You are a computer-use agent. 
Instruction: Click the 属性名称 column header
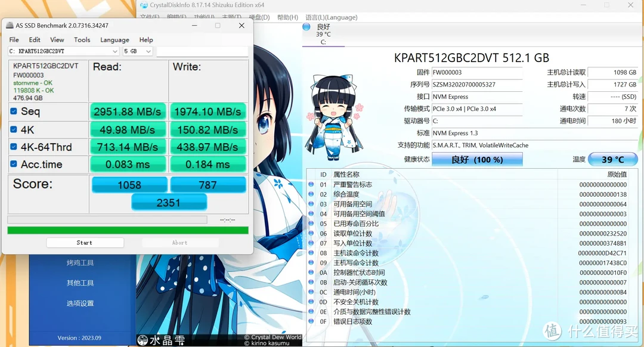(346, 175)
